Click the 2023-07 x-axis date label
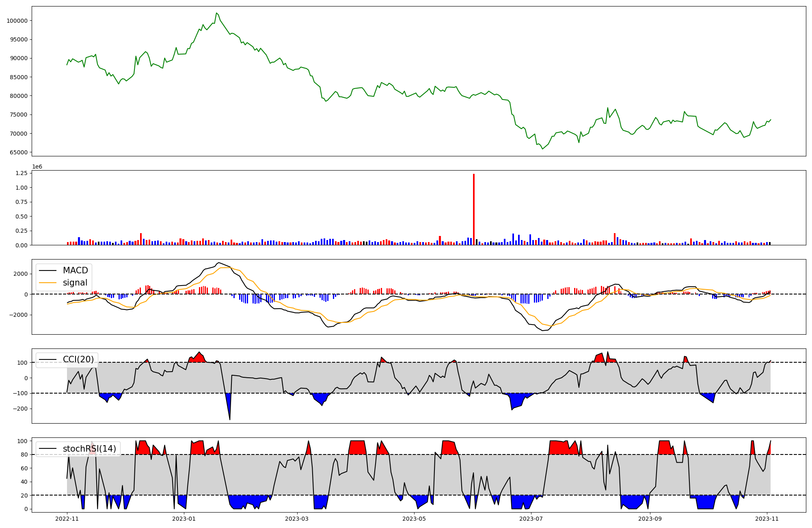This screenshot has height=528, width=812. click(531, 519)
